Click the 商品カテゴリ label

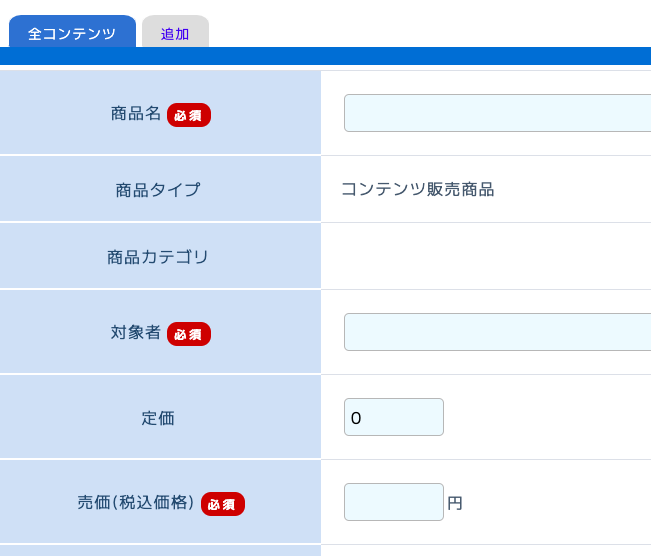click(x=158, y=257)
